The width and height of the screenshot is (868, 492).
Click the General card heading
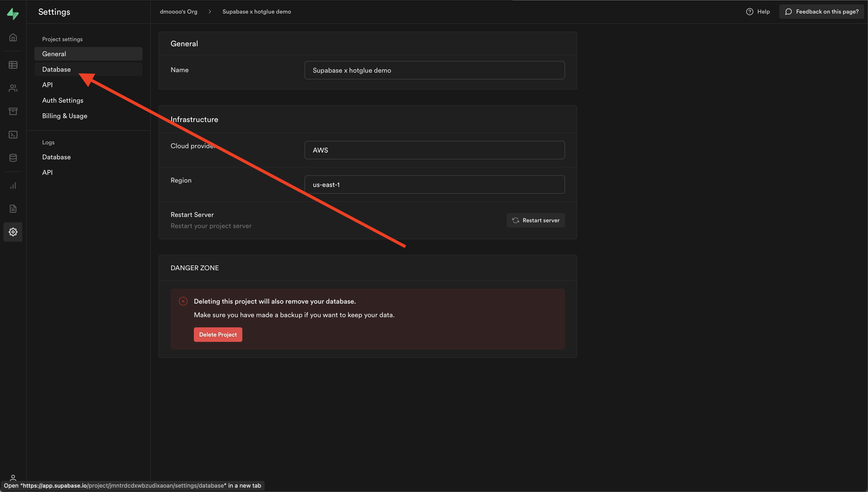[x=184, y=44]
